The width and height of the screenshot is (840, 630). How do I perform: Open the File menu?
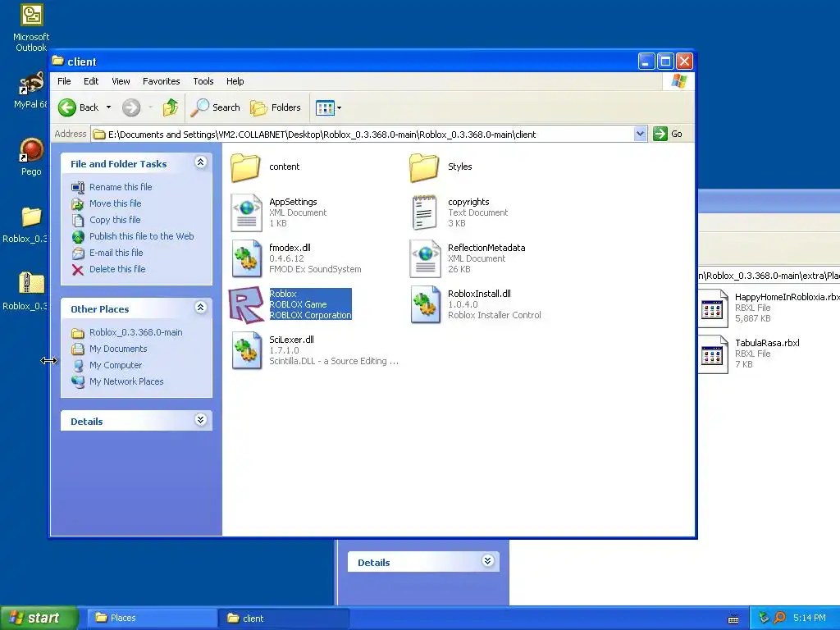click(x=64, y=81)
